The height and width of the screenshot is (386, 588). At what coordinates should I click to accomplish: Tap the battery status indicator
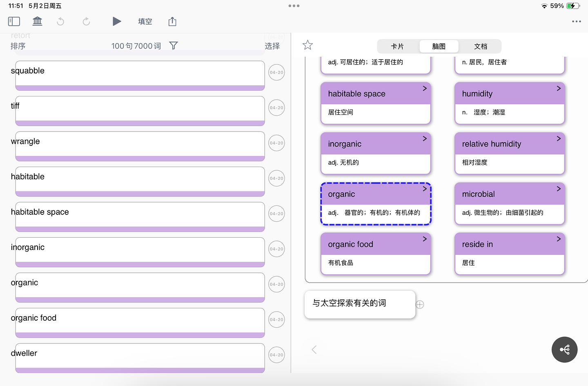click(x=573, y=6)
